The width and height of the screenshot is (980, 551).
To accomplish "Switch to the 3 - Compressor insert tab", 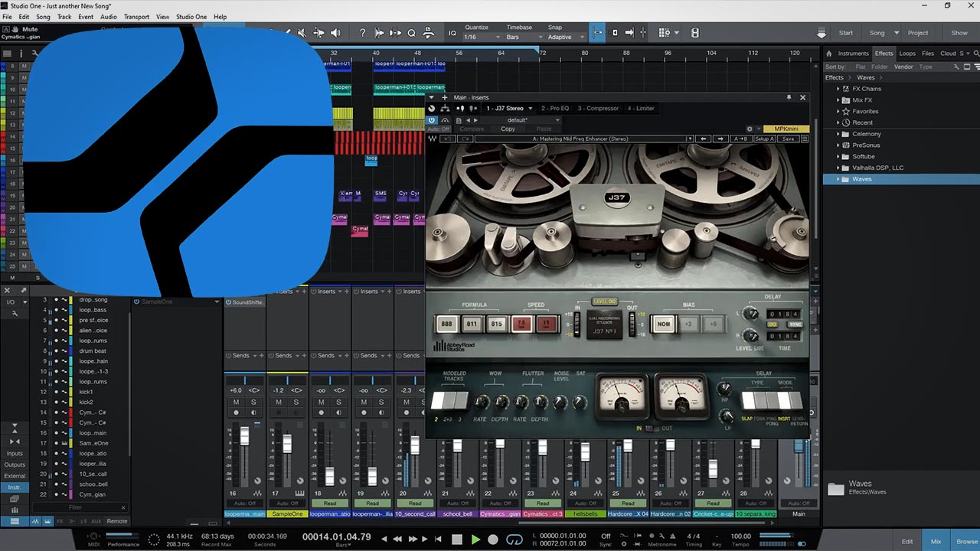I will pos(598,109).
